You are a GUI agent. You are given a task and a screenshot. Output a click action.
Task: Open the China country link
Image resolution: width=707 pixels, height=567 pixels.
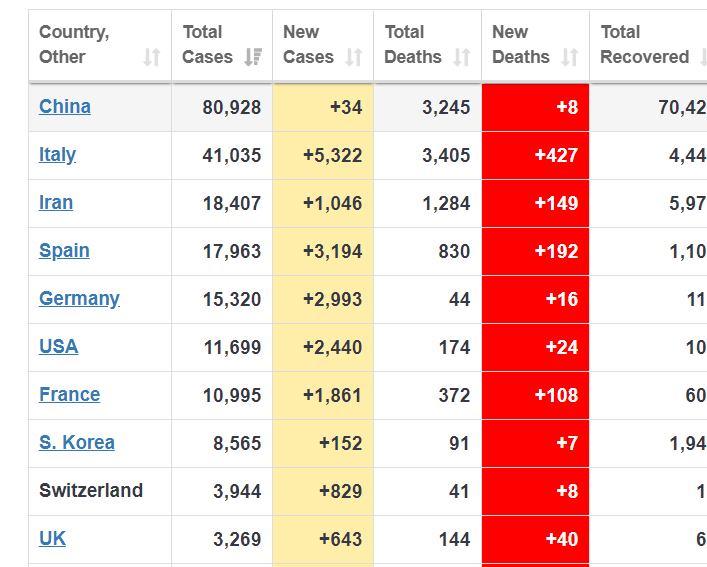(x=65, y=107)
